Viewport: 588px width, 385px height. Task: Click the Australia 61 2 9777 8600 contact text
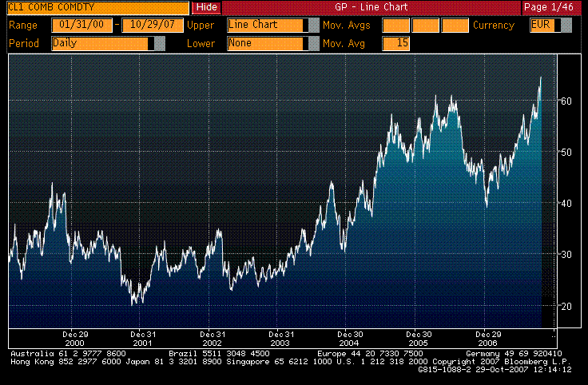click(x=68, y=354)
